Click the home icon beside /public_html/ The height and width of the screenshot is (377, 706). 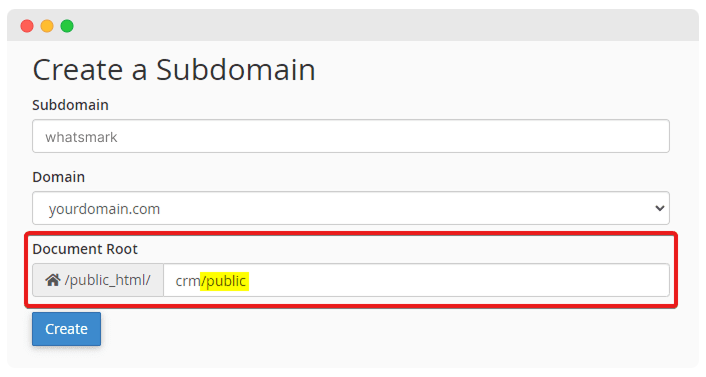[53, 280]
